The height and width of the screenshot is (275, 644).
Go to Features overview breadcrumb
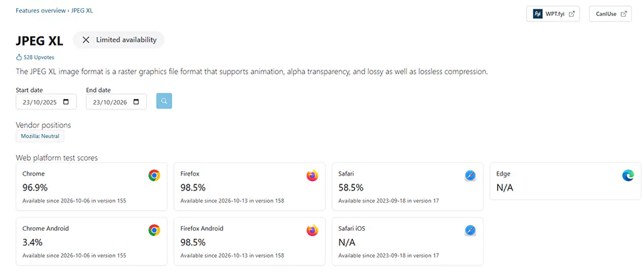coord(41,11)
